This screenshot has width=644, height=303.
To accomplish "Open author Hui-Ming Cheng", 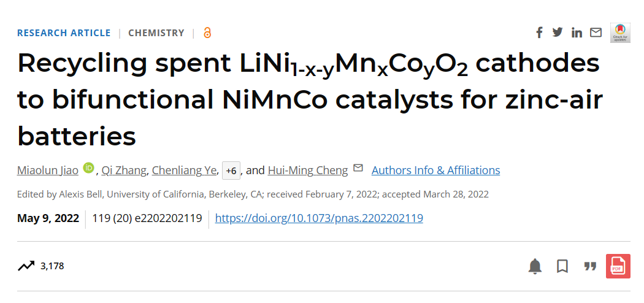I will coord(308,171).
